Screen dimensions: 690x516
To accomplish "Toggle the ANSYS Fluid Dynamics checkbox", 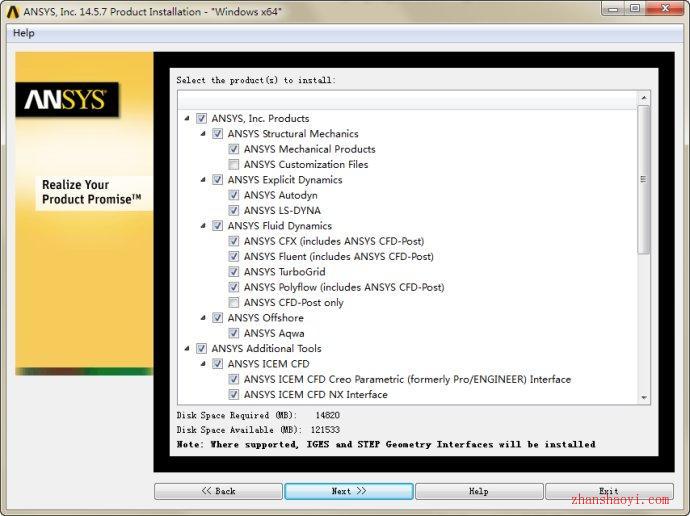I will point(217,226).
